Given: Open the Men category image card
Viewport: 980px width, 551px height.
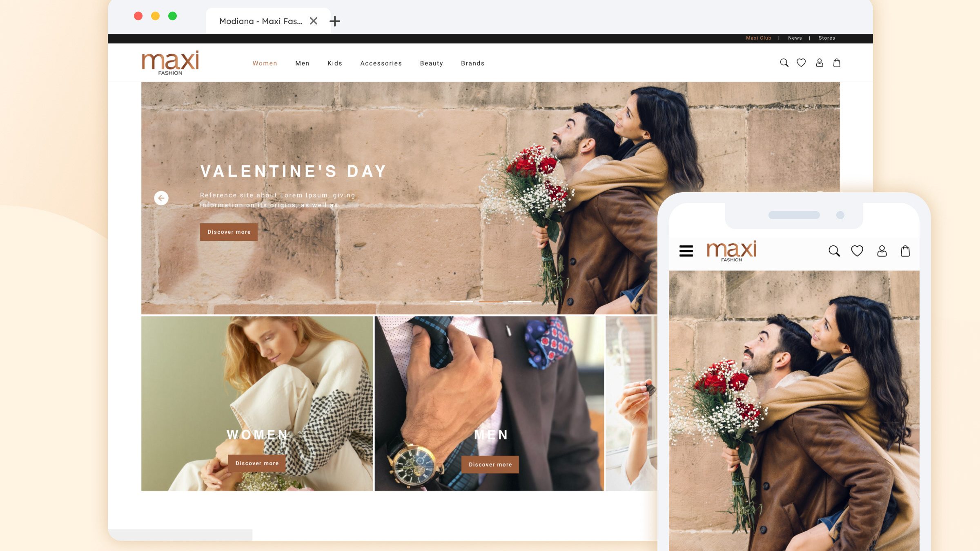Looking at the screenshot, I should coord(489,404).
